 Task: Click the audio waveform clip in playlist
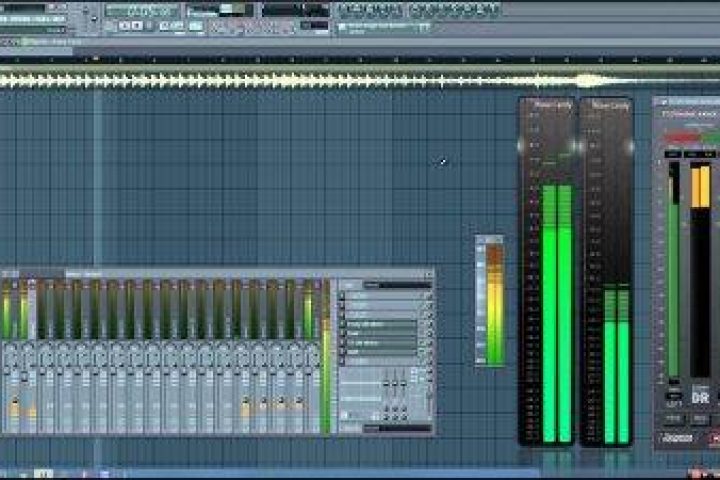pyautogui.click(x=300, y=80)
